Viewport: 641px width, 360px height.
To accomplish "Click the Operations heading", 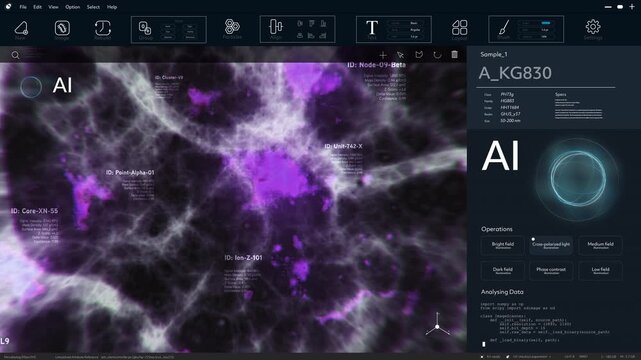I will (497, 229).
